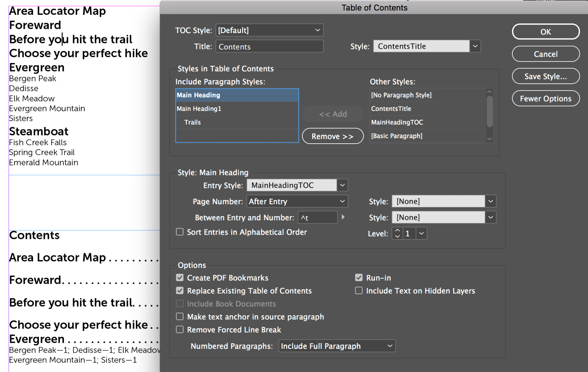Click the Other Styles scroll-up arrow
The image size is (588, 372).
(x=490, y=92)
